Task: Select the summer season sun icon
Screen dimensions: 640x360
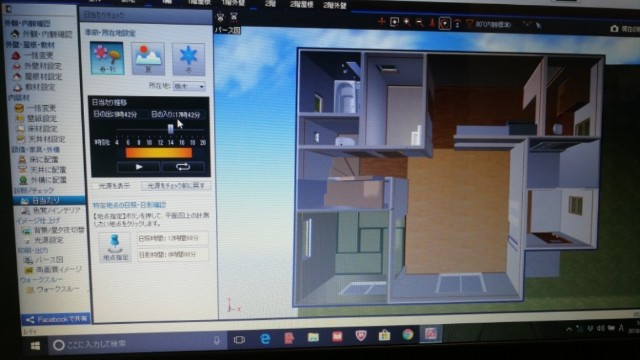Action: [148, 58]
